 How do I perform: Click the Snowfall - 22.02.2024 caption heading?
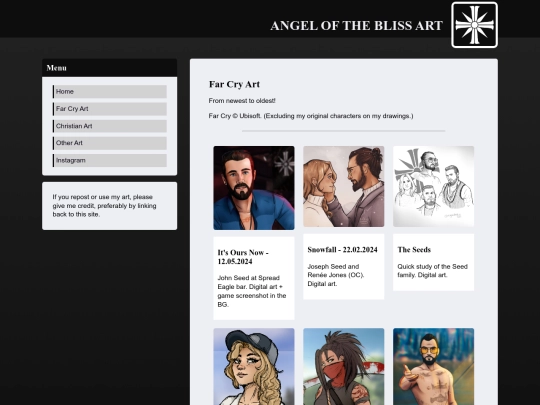[342, 250]
